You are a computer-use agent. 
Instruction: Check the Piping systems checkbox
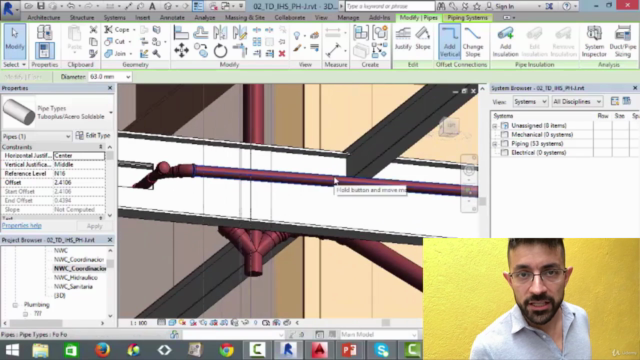pos(505,144)
